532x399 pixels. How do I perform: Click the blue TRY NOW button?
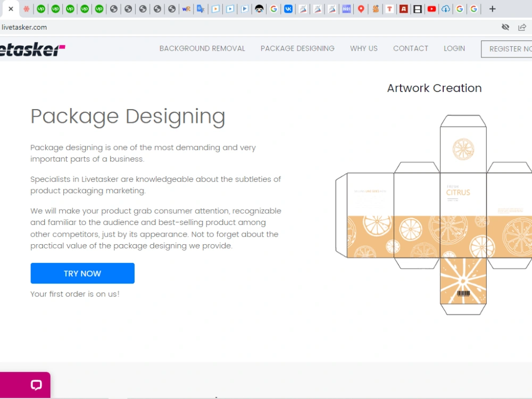click(x=82, y=273)
